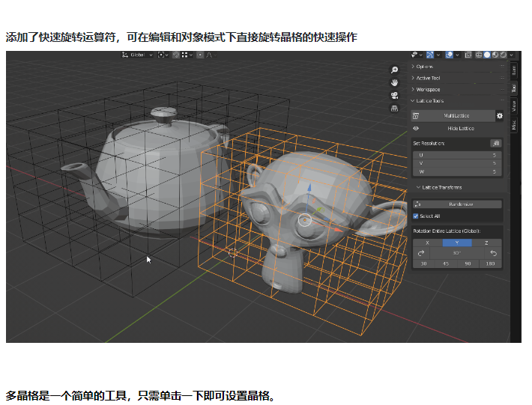
Task: Set rotation angle preset to 45
Action: (x=446, y=264)
